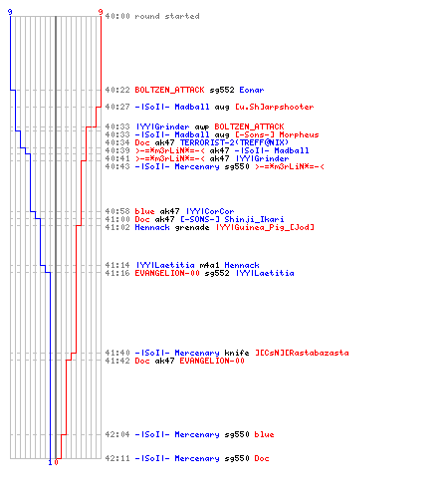The width and height of the screenshot is (448, 498).
Task: Click red team final count 0
Action: click(x=56, y=462)
